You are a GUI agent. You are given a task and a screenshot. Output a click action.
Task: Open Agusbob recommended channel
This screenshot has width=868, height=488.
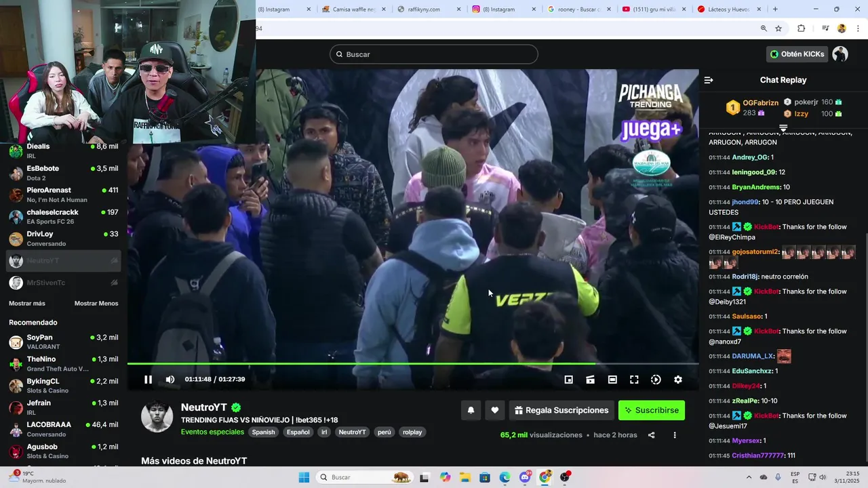64,451
